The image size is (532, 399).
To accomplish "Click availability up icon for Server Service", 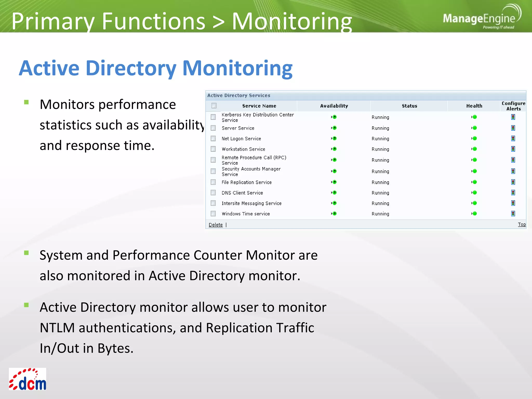I will 334,128.
